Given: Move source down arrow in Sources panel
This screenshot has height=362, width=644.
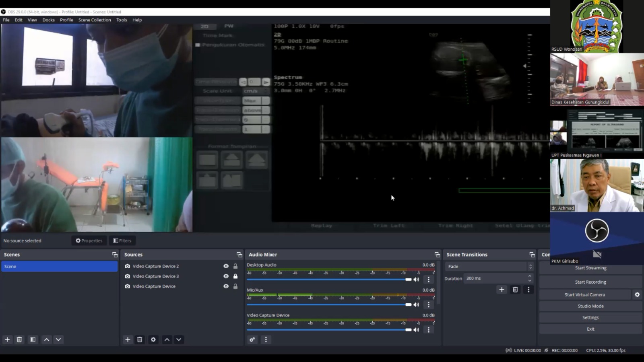Looking at the screenshot, I should point(179,339).
